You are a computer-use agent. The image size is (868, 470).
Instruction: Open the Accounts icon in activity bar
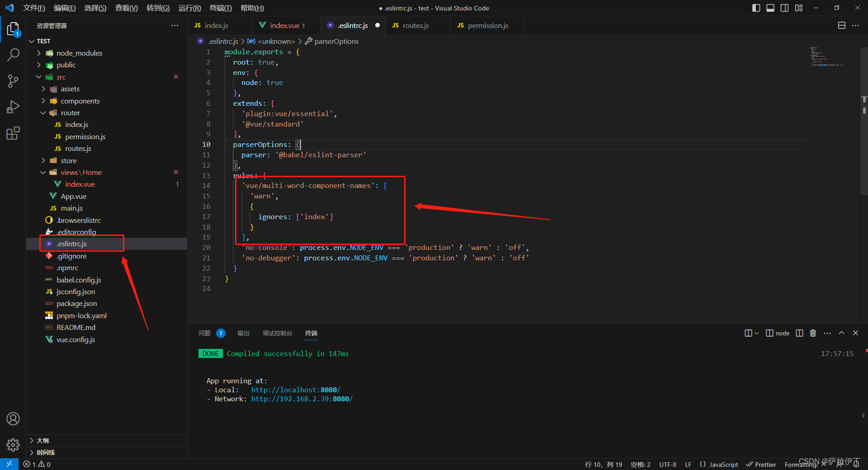click(x=13, y=418)
